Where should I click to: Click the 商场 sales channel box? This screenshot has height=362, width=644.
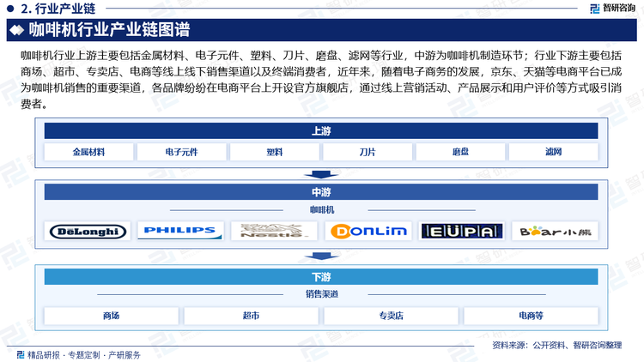click(112, 316)
